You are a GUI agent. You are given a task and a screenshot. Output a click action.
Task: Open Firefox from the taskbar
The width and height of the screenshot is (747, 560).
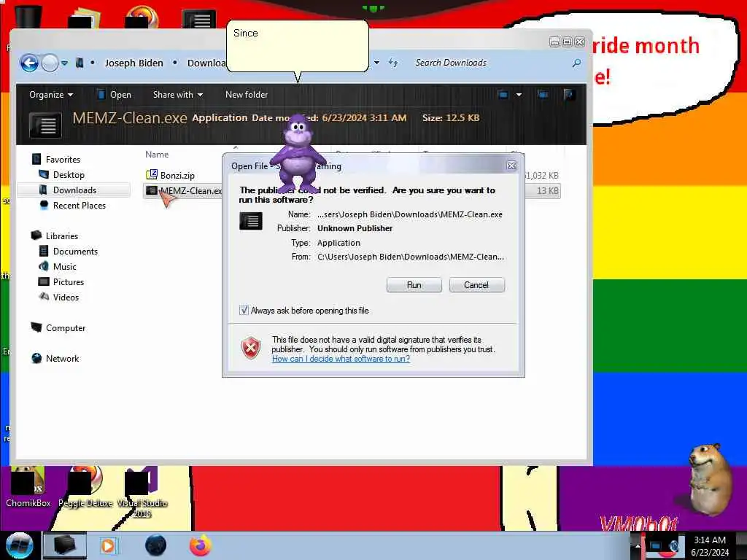[x=201, y=545]
